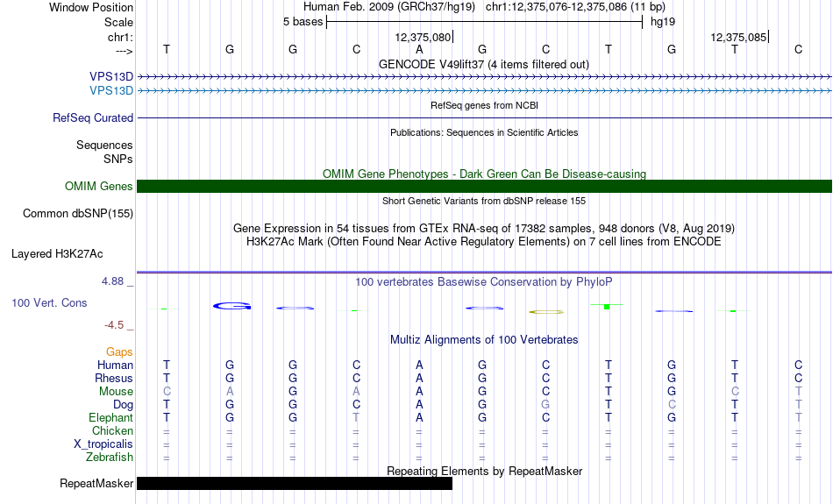This screenshot has height=504, width=833.
Task: Click the RefSeq genes from NCBI title
Action: [x=484, y=105]
